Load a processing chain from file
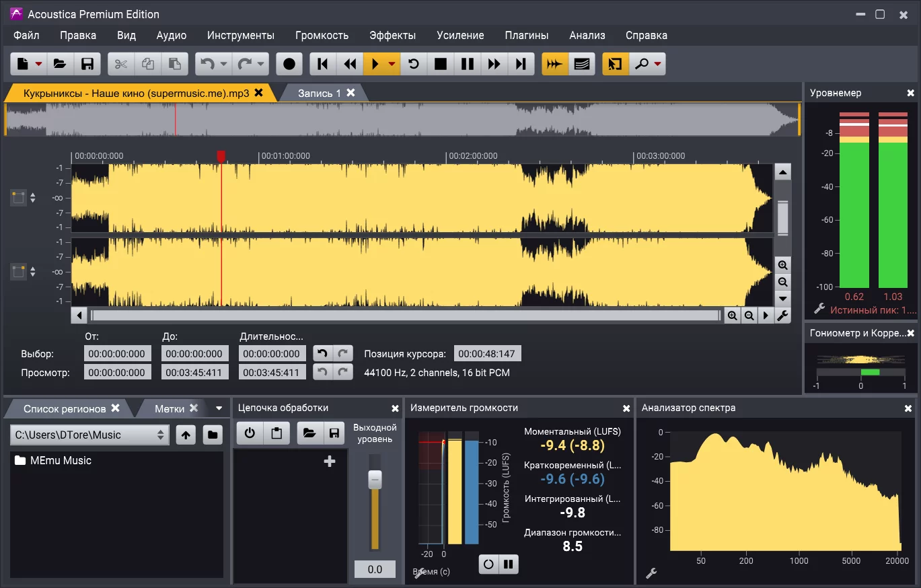Screen dimensions: 921x588 [x=309, y=433]
